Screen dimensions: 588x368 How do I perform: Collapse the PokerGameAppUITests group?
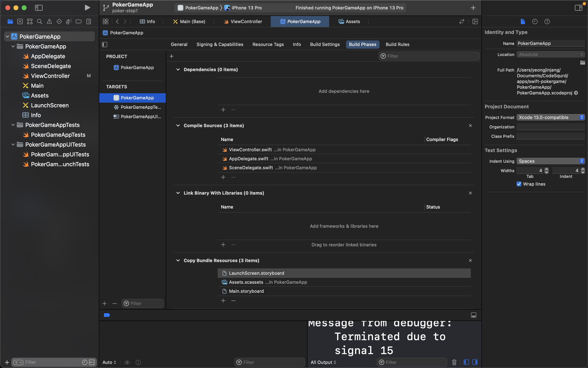(13, 145)
